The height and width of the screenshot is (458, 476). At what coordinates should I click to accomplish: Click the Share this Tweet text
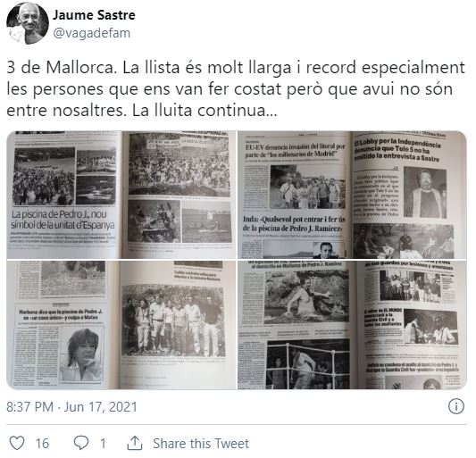[201, 444]
